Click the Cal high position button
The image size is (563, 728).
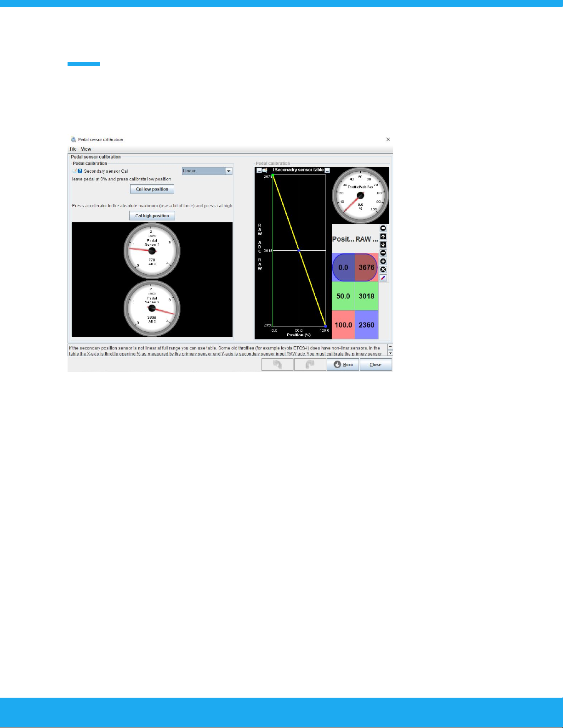(x=152, y=216)
